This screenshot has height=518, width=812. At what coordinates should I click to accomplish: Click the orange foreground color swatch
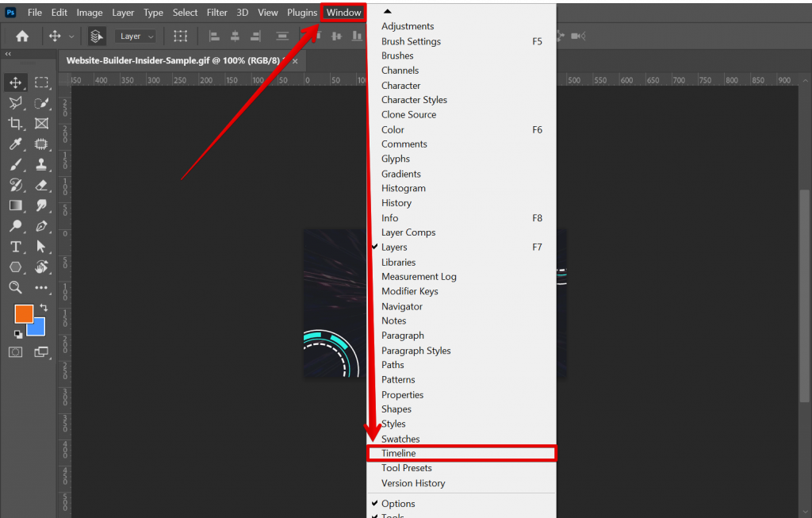coord(24,314)
